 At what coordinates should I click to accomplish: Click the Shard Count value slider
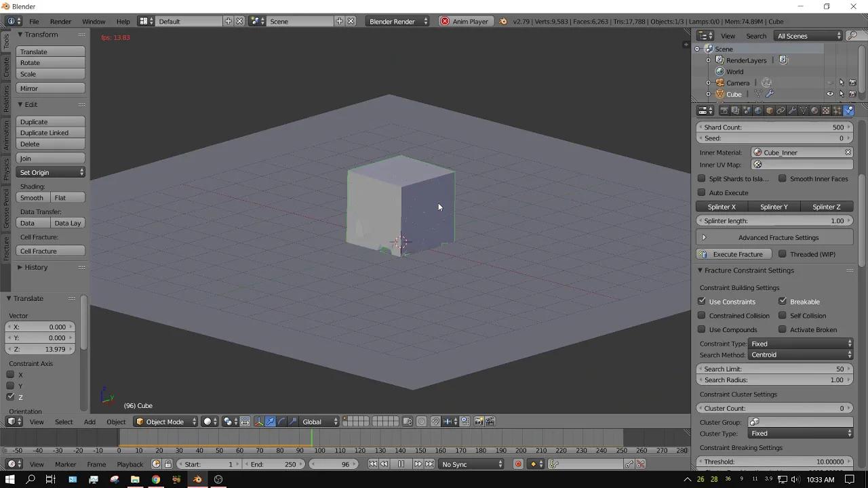pyautogui.click(x=774, y=127)
